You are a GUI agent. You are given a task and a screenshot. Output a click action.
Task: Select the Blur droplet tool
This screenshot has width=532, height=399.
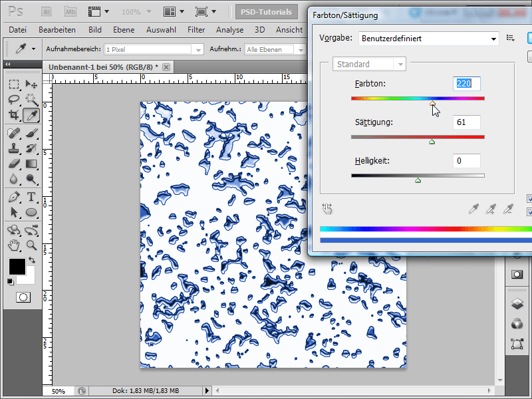point(14,179)
